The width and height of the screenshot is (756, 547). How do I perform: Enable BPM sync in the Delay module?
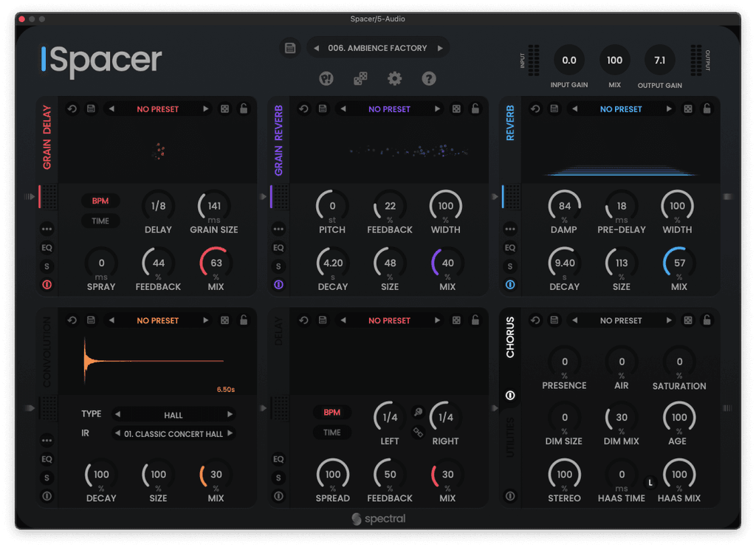tap(332, 412)
